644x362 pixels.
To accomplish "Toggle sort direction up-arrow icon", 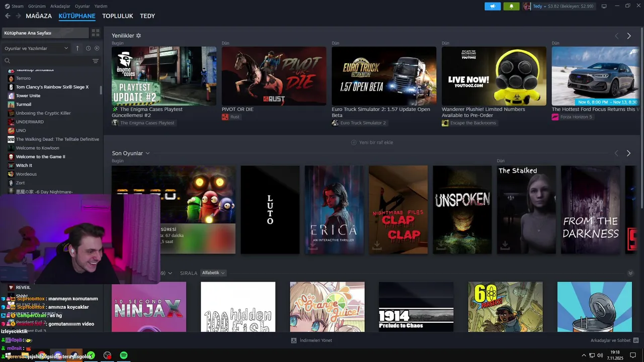I will pos(77,48).
